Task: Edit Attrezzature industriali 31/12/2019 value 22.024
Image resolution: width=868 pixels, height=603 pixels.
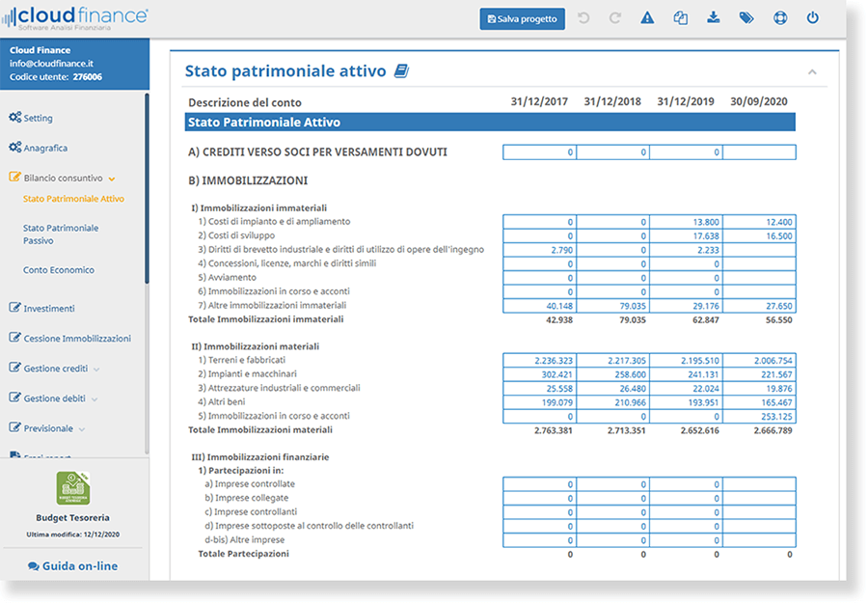Action: [686, 388]
